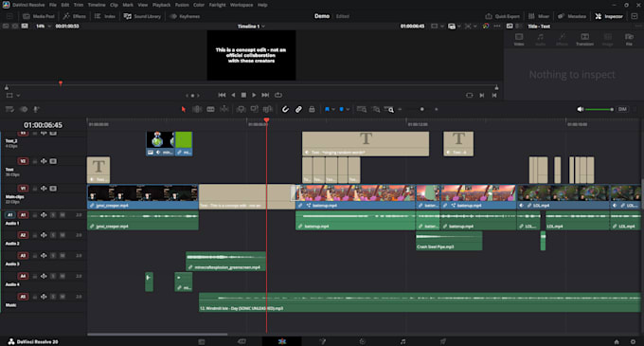Add a blue flag to the clip
The height and width of the screenshot is (346, 644).
(x=328, y=109)
